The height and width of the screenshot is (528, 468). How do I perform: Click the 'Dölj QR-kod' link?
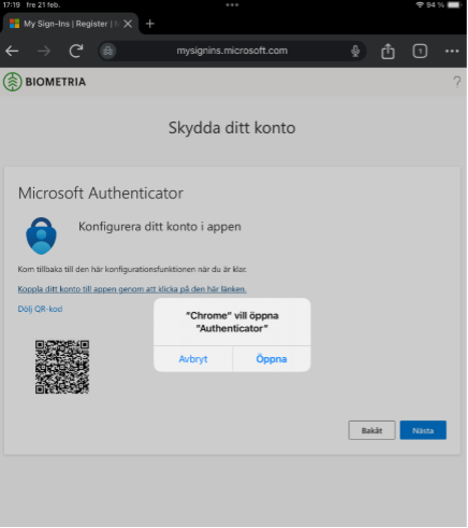coord(40,309)
